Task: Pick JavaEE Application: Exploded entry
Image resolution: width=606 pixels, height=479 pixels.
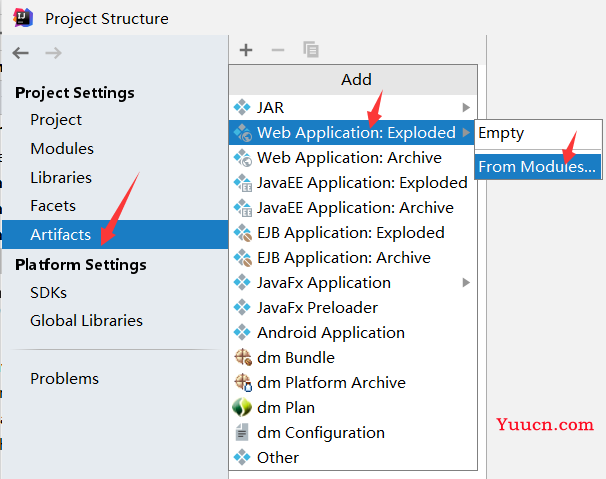Action: pyautogui.click(x=353, y=183)
